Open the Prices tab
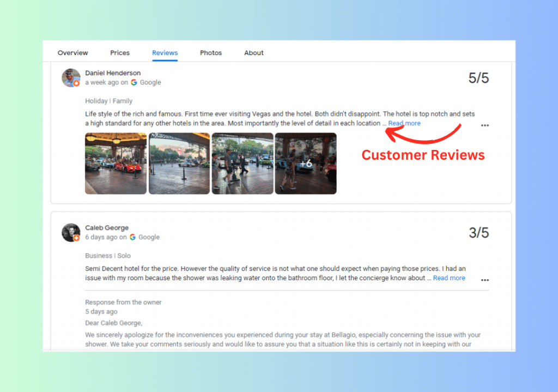This screenshot has height=392, width=558. pyautogui.click(x=120, y=52)
